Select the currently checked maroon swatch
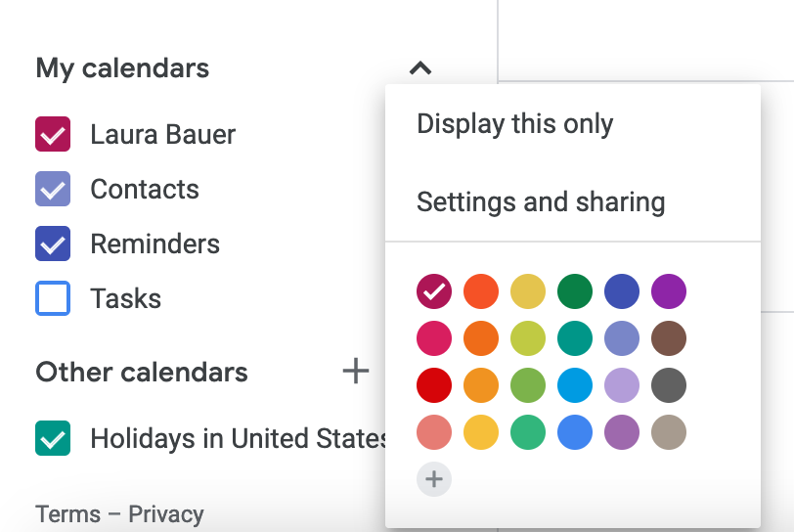The width and height of the screenshot is (794, 532). coord(434,291)
